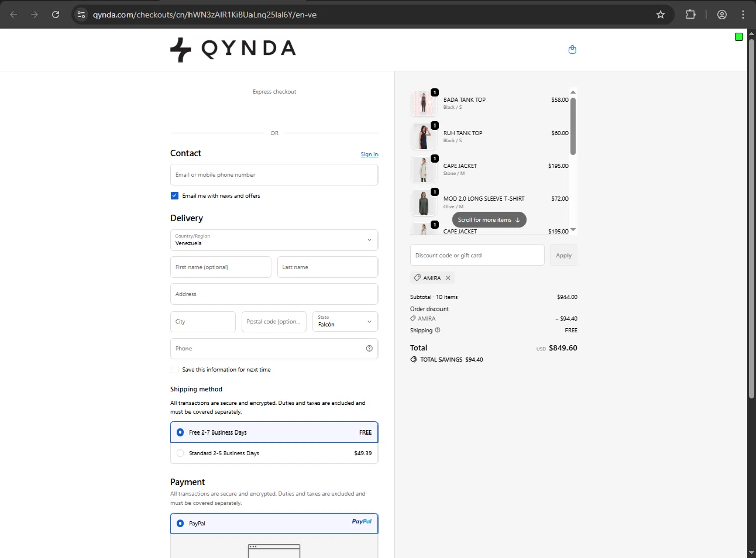Click the Phone input field
The height and width of the screenshot is (558, 756).
point(274,348)
